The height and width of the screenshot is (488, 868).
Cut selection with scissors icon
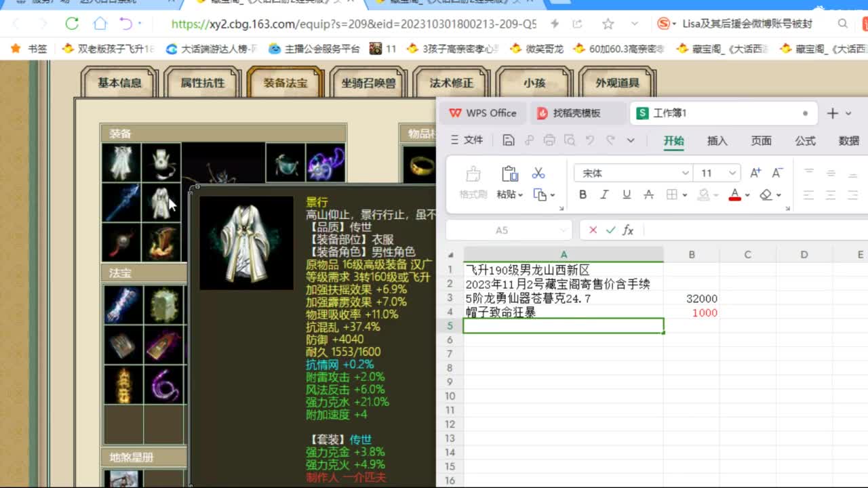[538, 174]
